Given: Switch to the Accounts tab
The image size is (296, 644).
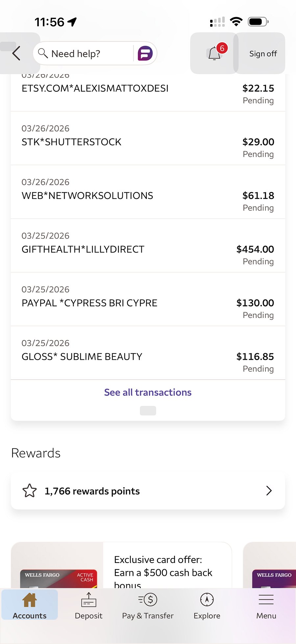Looking at the screenshot, I should [x=30, y=605].
